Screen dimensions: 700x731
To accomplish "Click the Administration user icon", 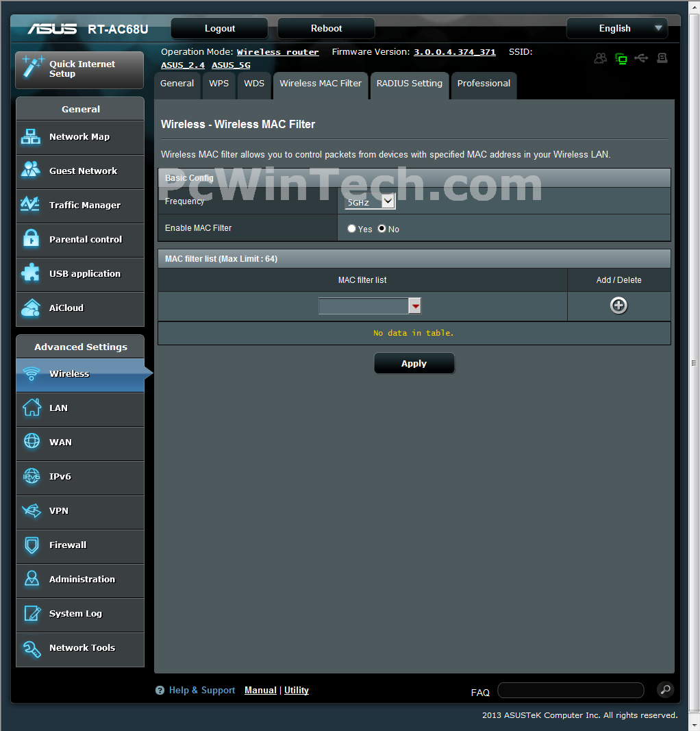I will (x=32, y=578).
